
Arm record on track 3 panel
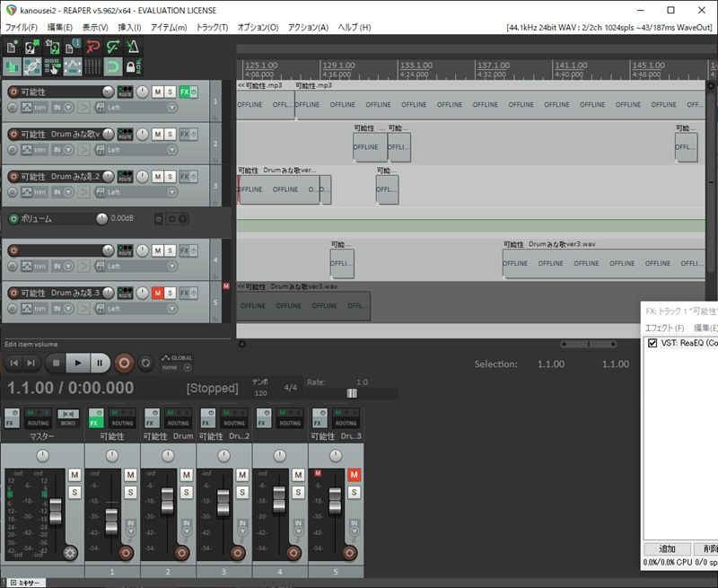tap(13, 176)
